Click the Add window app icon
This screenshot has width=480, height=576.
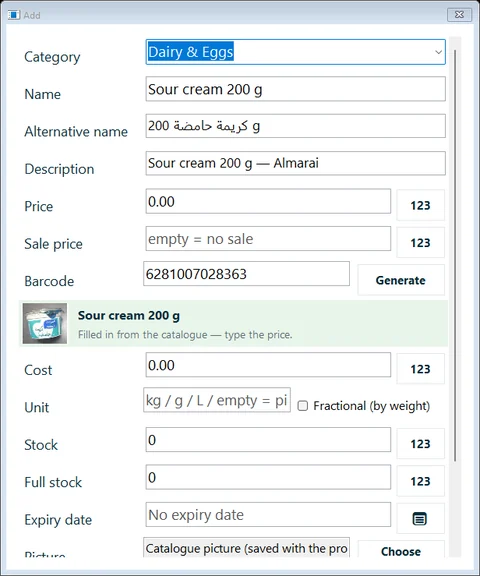tap(14, 15)
